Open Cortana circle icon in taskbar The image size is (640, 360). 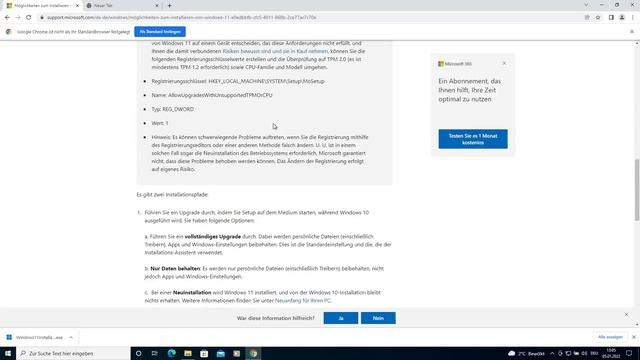pos(139,353)
